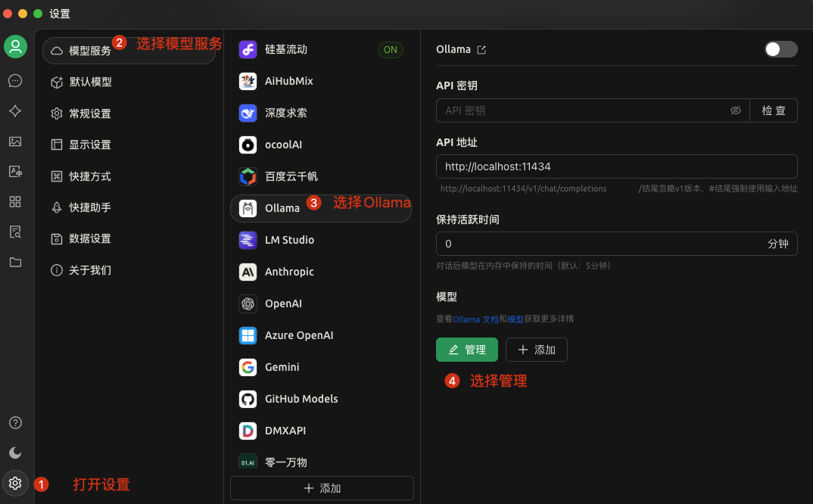813x504 pixels.
Task: Enable the Ollama provider switch
Action: pos(781,49)
